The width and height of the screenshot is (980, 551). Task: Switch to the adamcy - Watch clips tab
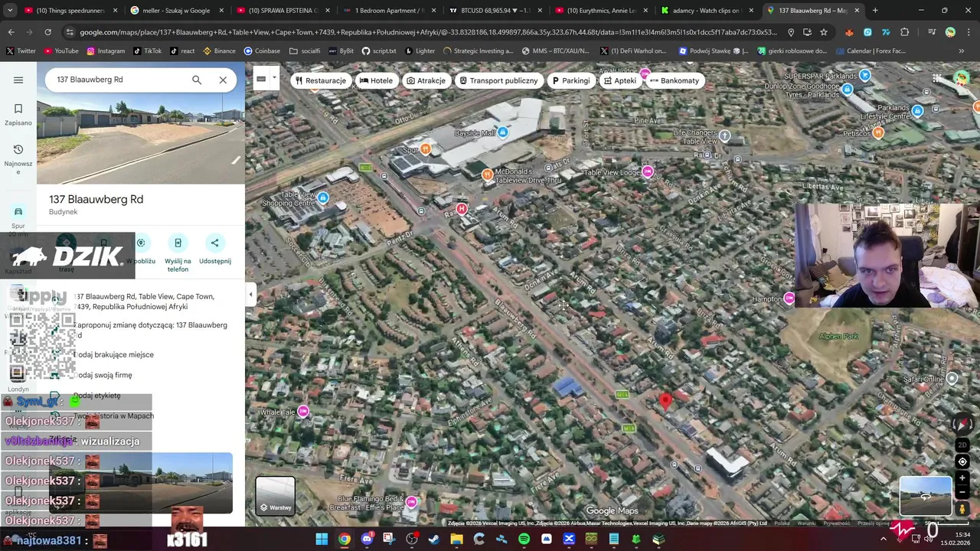click(x=706, y=11)
